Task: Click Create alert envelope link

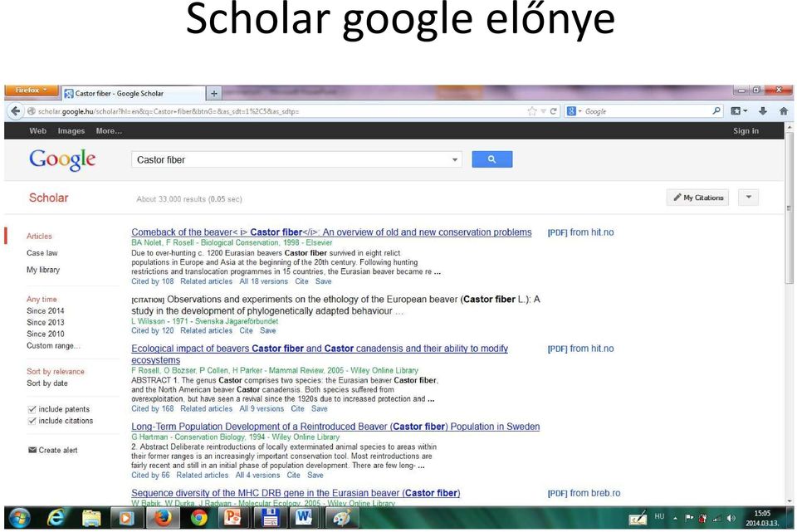Action: pos(53,450)
